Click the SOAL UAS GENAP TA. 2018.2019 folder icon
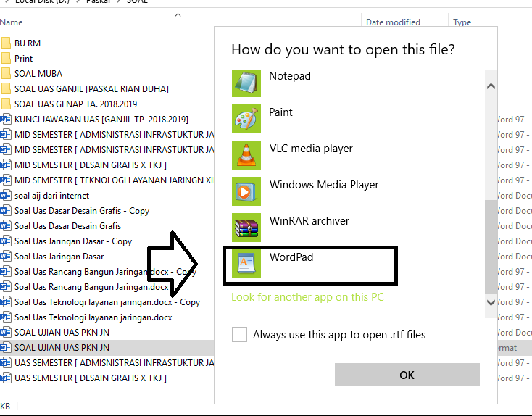532x416 pixels. pyautogui.click(x=6, y=104)
